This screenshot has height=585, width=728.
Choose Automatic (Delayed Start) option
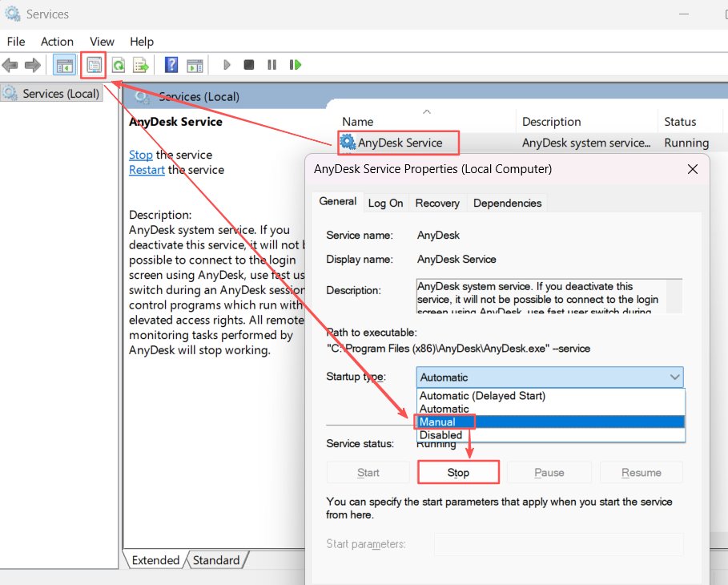(x=551, y=395)
